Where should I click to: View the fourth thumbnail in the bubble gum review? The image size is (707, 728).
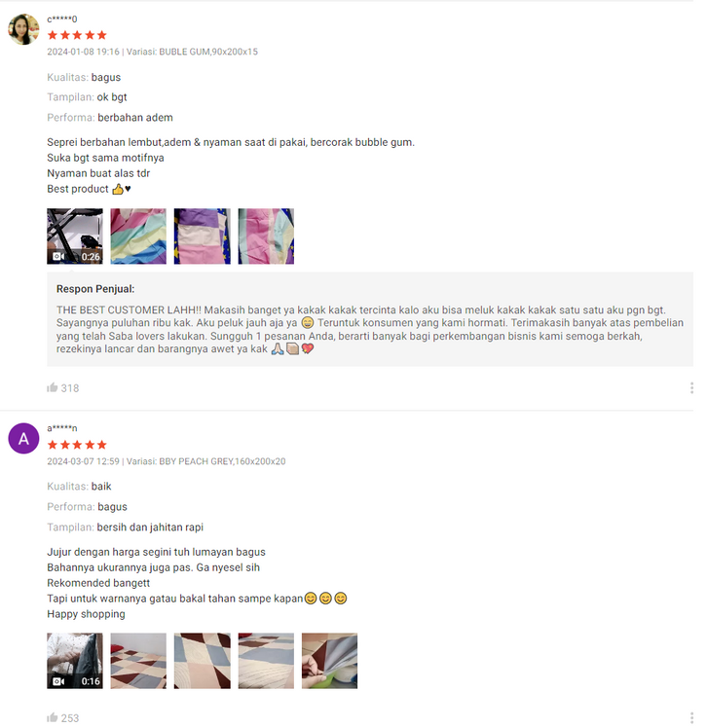pyautogui.click(x=266, y=237)
